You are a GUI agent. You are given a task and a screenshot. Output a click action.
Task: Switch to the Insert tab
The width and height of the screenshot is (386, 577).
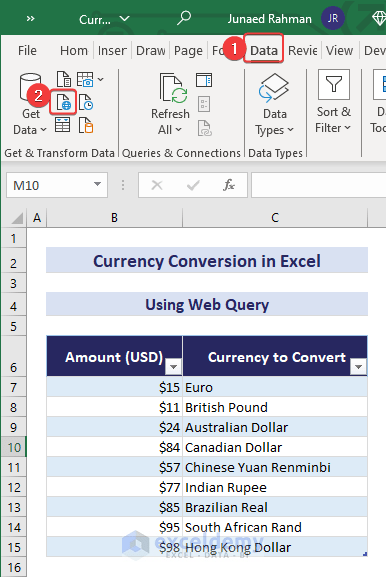click(x=112, y=50)
